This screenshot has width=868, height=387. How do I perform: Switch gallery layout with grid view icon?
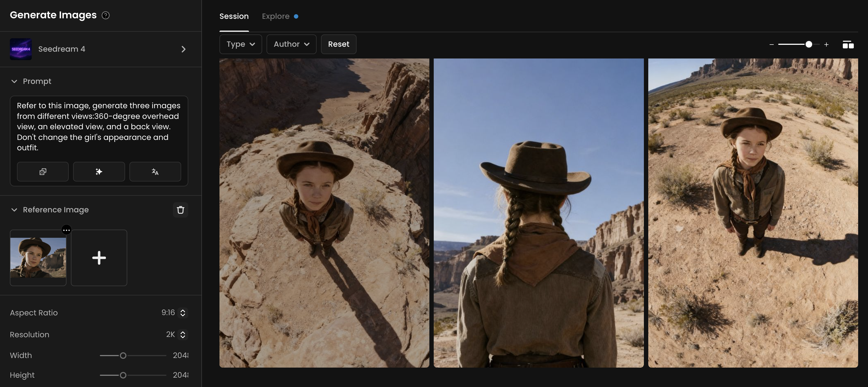point(848,45)
